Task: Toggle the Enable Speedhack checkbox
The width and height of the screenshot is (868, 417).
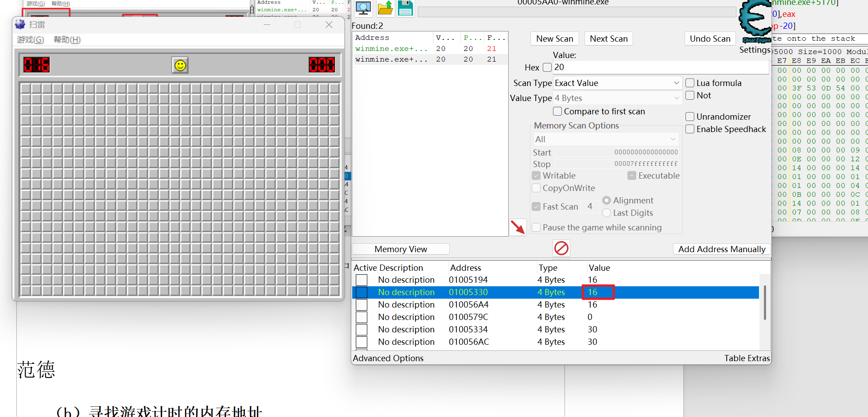Action: (690, 129)
